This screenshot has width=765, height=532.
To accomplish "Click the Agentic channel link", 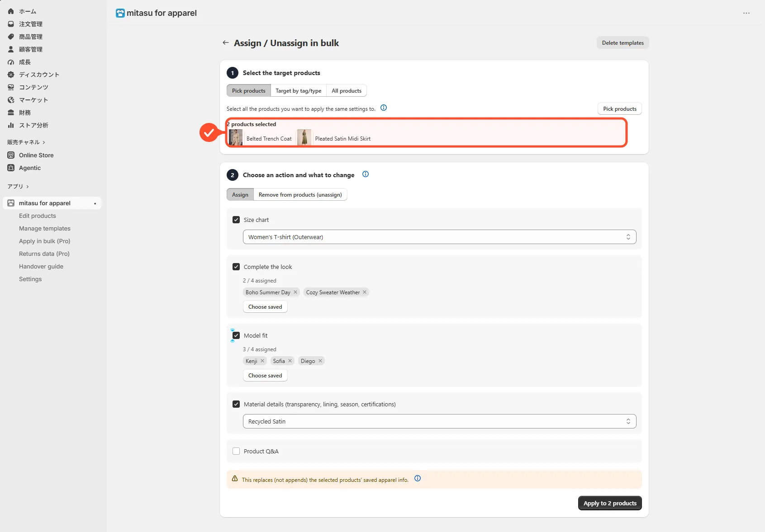I will click(x=30, y=168).
